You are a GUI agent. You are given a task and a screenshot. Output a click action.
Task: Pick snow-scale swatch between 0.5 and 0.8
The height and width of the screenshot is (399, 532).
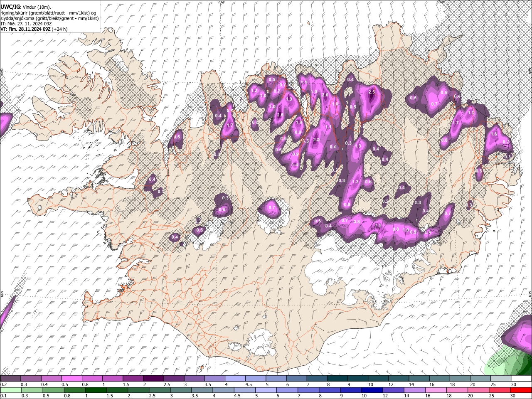coord(71,378)
